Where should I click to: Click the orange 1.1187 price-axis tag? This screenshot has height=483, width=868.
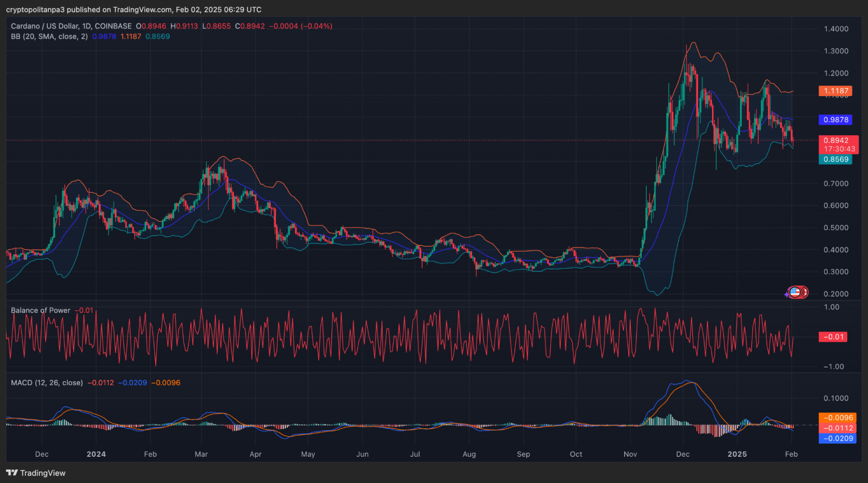(835, 91)
